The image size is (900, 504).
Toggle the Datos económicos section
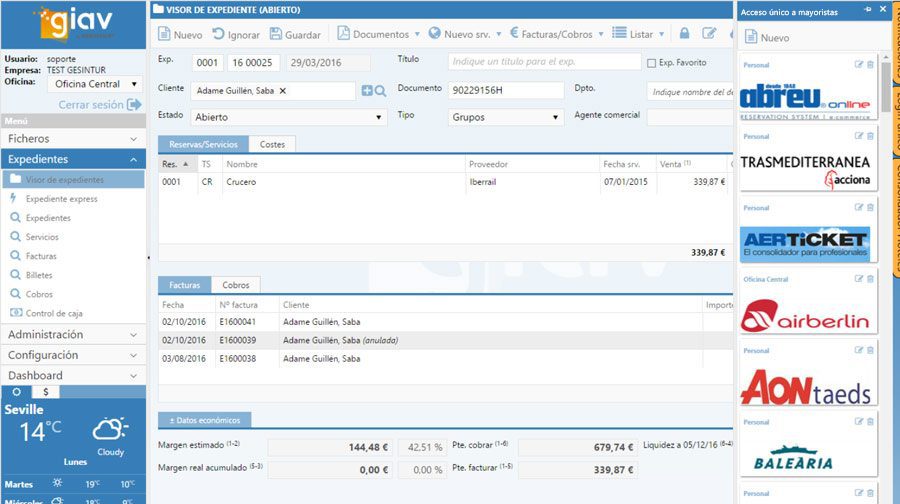204,420
